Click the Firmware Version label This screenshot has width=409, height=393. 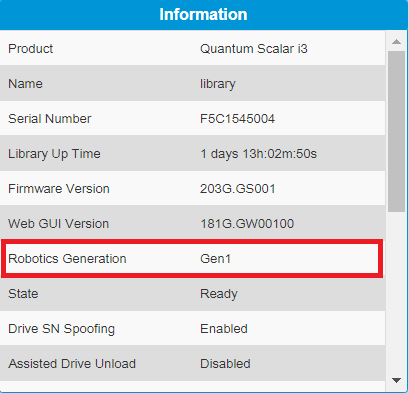(x=59, y=189)
